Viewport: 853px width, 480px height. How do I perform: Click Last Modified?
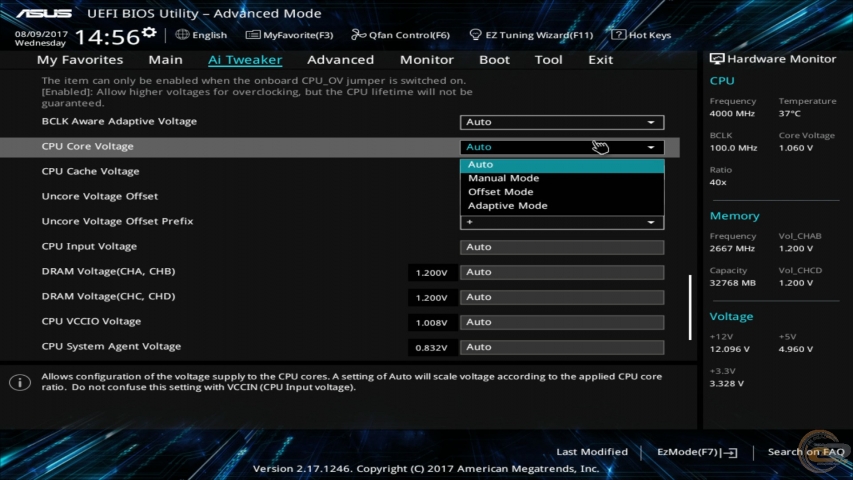592,452
